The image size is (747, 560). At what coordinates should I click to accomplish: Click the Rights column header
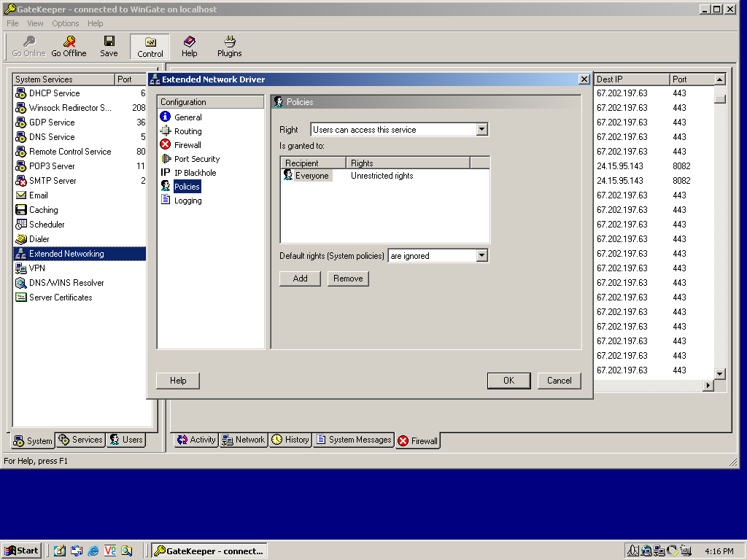tap(408, 163)
